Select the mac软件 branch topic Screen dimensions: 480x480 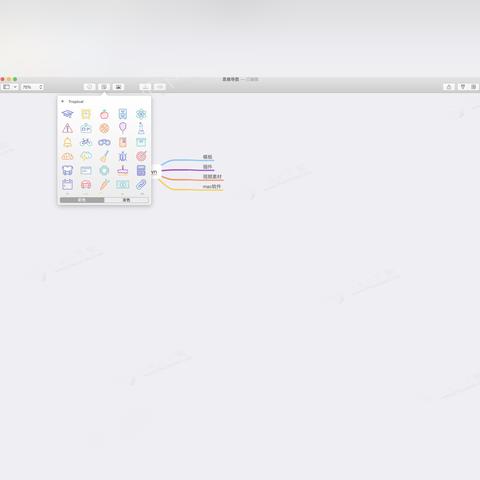[212, 187]
